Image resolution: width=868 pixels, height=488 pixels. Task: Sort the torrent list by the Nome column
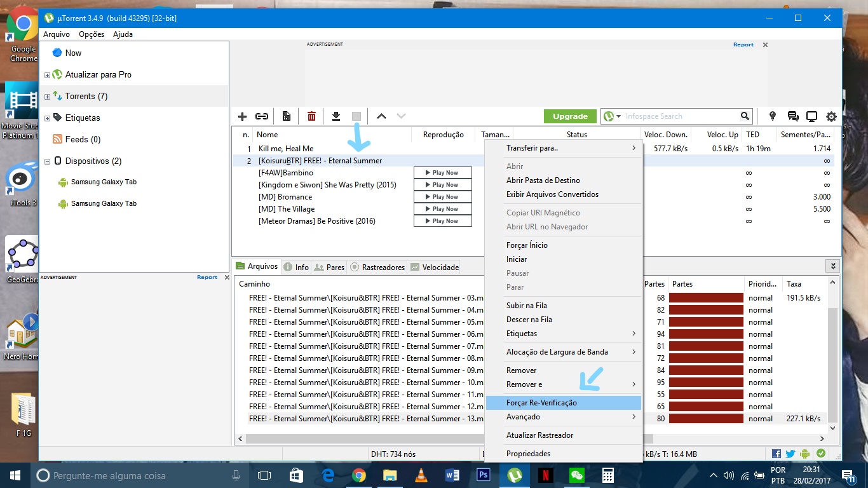[x=332, y=135]
